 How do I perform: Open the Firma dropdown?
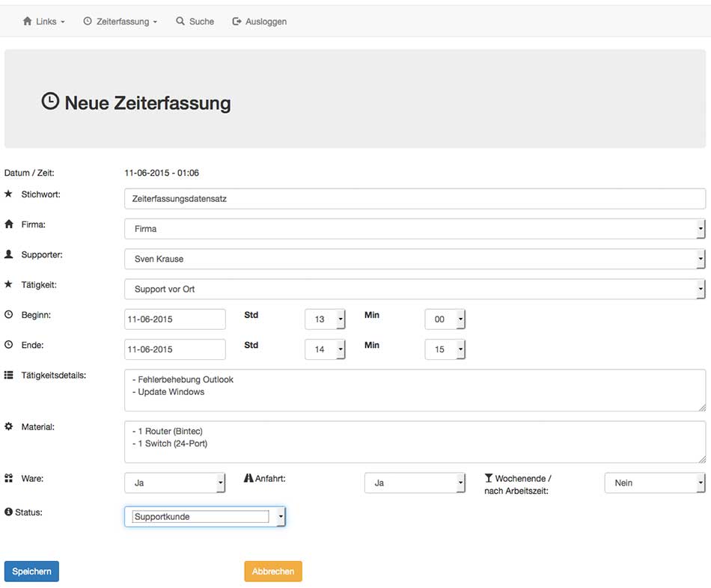[415, 228]
